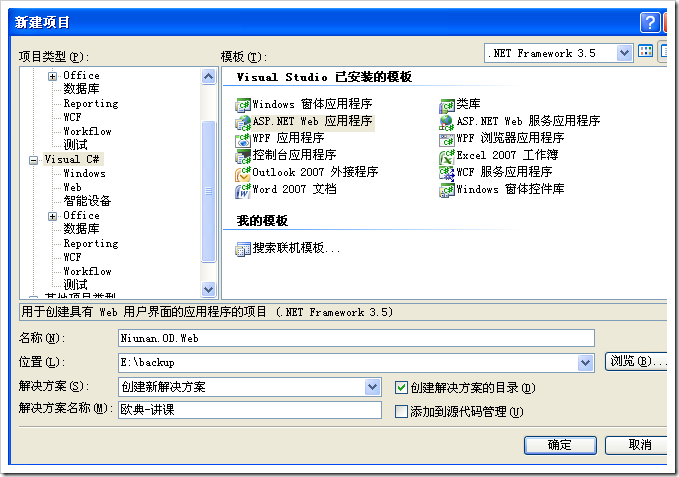The height and width of the screenshot is (477, 679).
Task: Select upper 数据库 tree item
Action: (x=81, y=89)
